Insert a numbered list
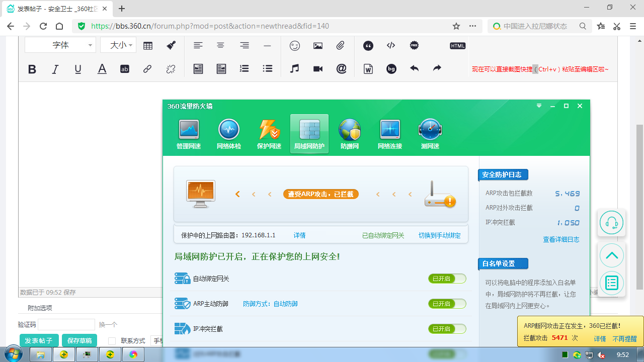 [x=245, y=69]
